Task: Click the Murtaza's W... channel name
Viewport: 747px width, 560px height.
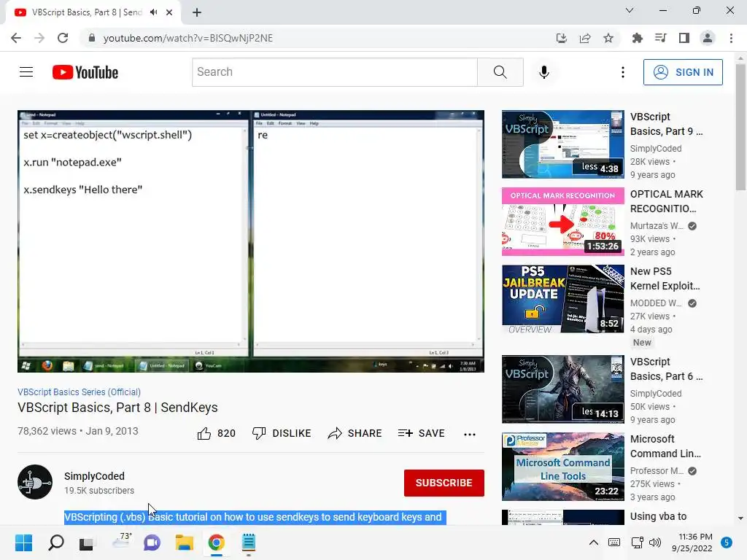Action: pyautogui.click(x=657, y=226)
